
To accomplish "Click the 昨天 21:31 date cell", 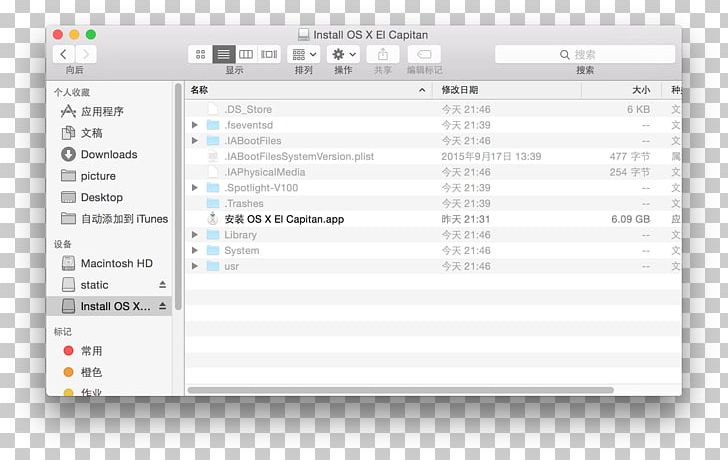I will click(x=466, y=219).
